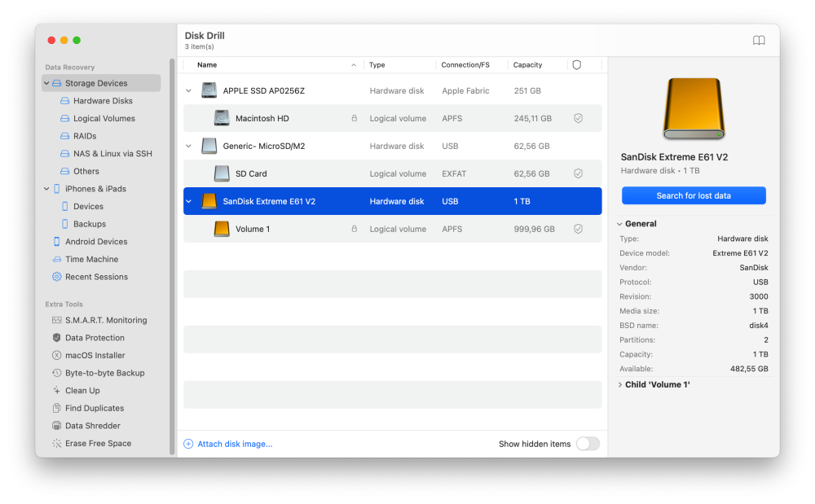Click the disk4 BSD name value
This screenshot has height=504, width=815.
point(758,326)
